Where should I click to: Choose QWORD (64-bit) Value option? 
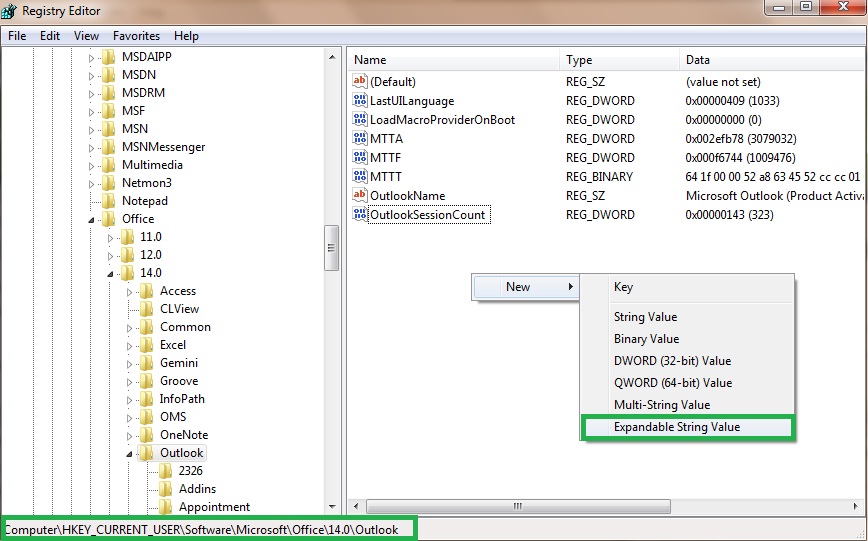(x=688, y=383)
